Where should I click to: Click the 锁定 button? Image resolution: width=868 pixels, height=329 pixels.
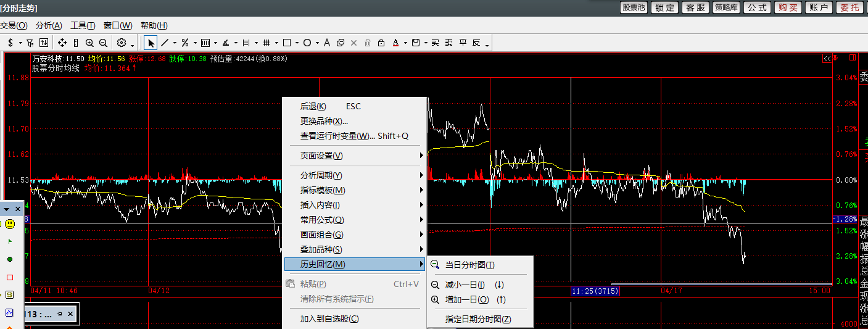[665, 7]
